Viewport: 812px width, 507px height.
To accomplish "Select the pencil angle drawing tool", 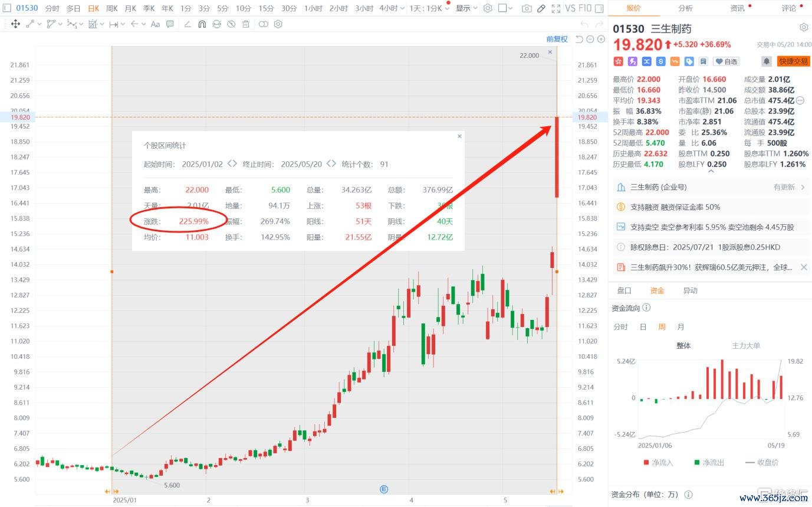I will click(188, 24).
